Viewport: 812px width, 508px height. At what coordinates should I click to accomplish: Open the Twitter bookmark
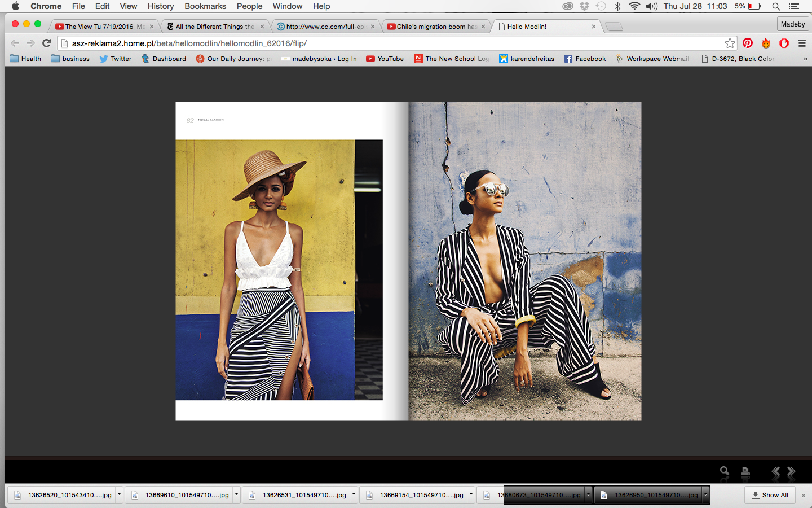pyautogui.click(x=116, y=59)
